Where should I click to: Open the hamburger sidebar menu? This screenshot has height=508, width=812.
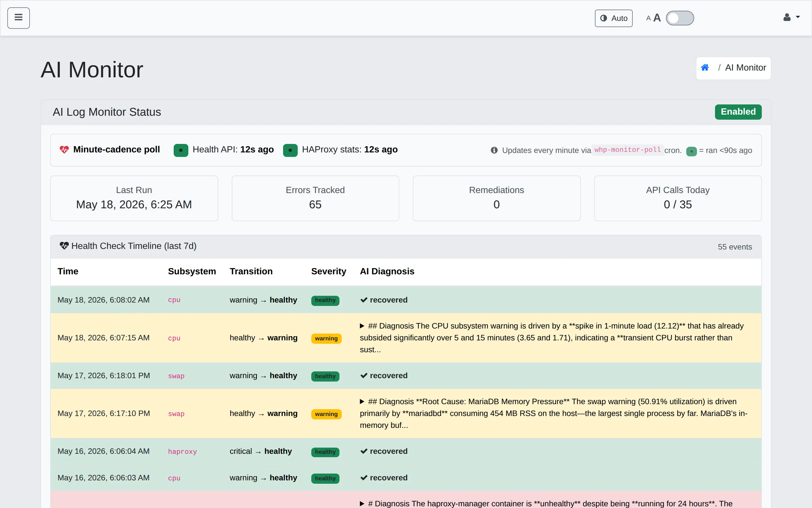coord(18,18)
